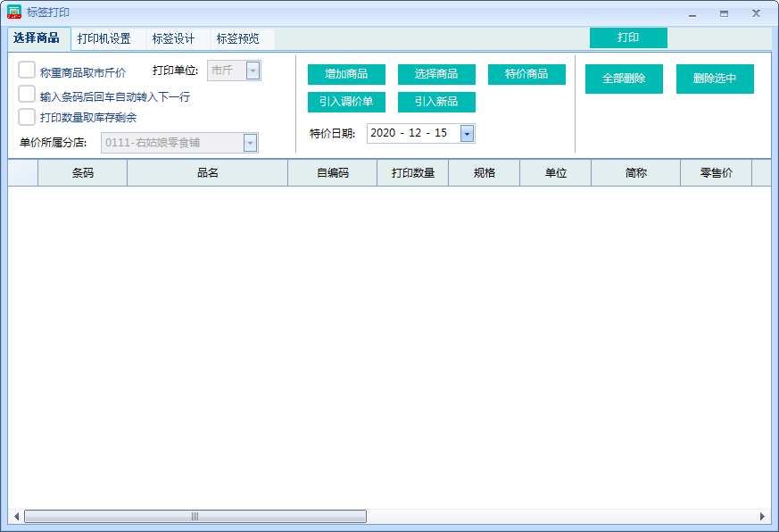Screen dimensions: 779x532
Task: Click the 零售价 column header
Action: [716, 172]
